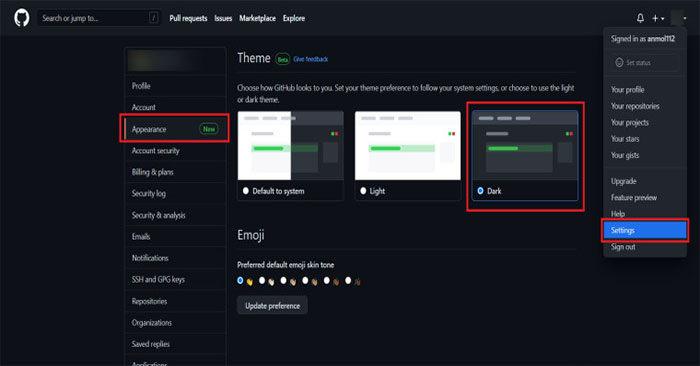
Task: Select the Dark theme radio button
Action: (x=480, y=191)
